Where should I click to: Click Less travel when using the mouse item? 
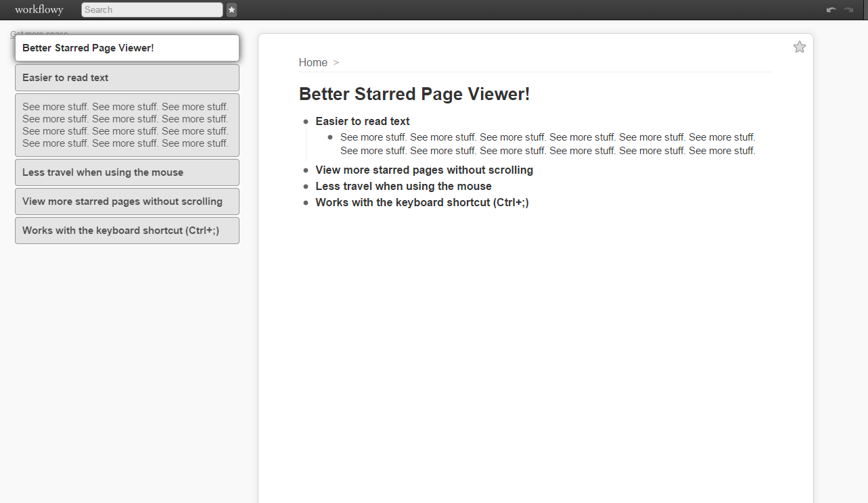pos(404,187)
